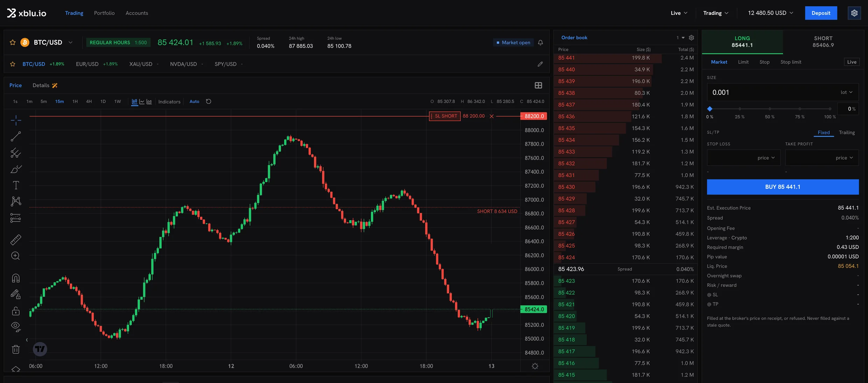
Task: Open the Live mode dropdown
Action: click(679, 13)
